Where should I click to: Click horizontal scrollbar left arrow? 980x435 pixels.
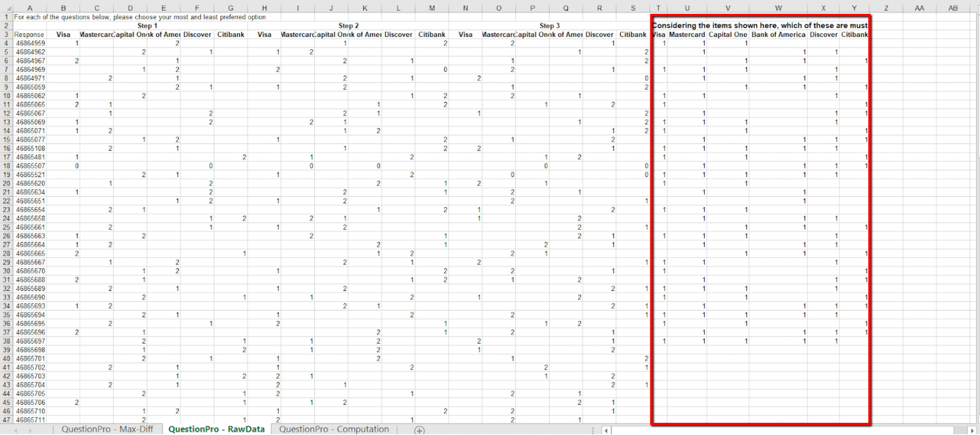(x=606, y=430)
